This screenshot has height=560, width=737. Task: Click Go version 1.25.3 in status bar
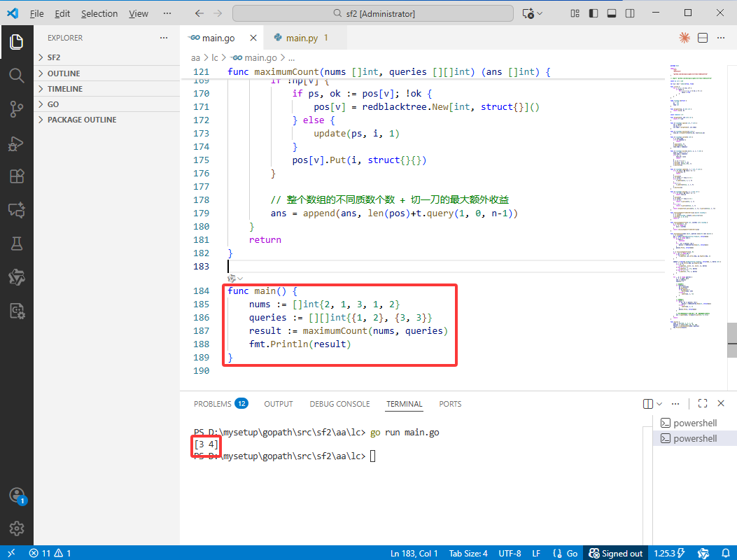[669, 553]
